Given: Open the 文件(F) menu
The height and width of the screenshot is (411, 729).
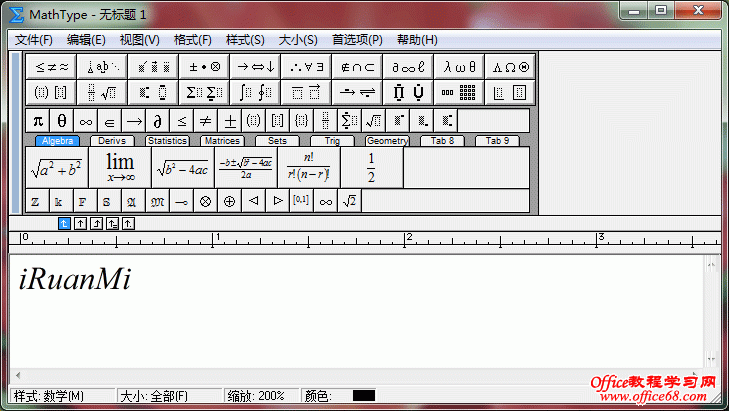Looking at the screenshot, I should point(33,40).
